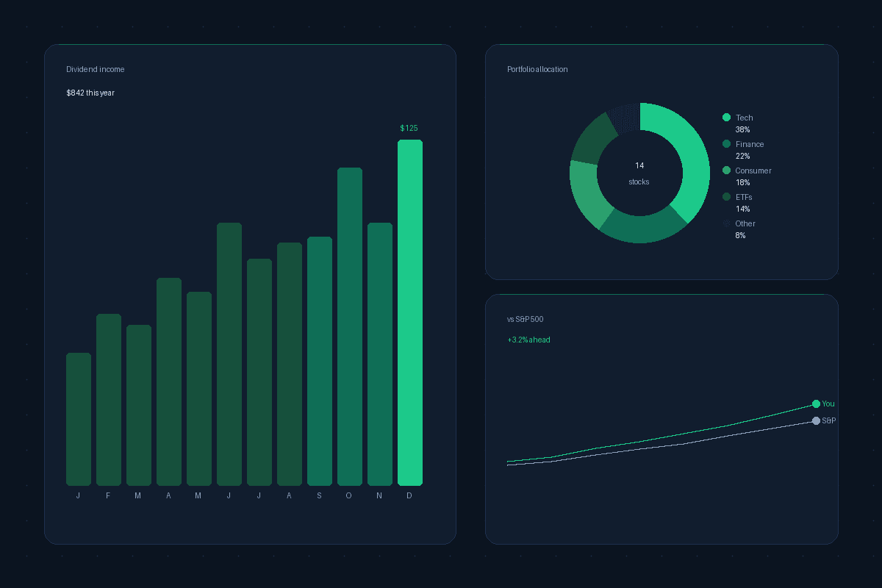Click the ETFs legend color dot

point(726,197)
